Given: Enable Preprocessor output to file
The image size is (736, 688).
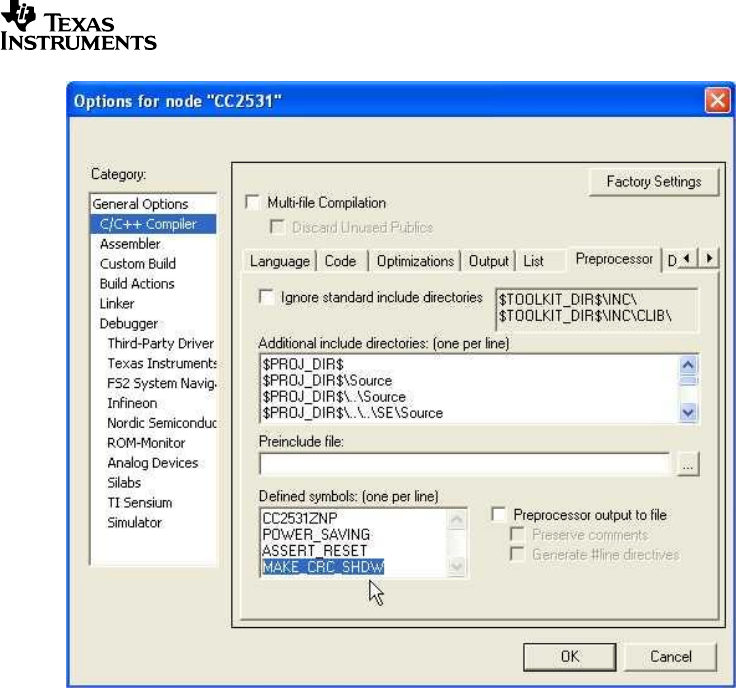Looking at the screenshot, I should click(499, 515).
